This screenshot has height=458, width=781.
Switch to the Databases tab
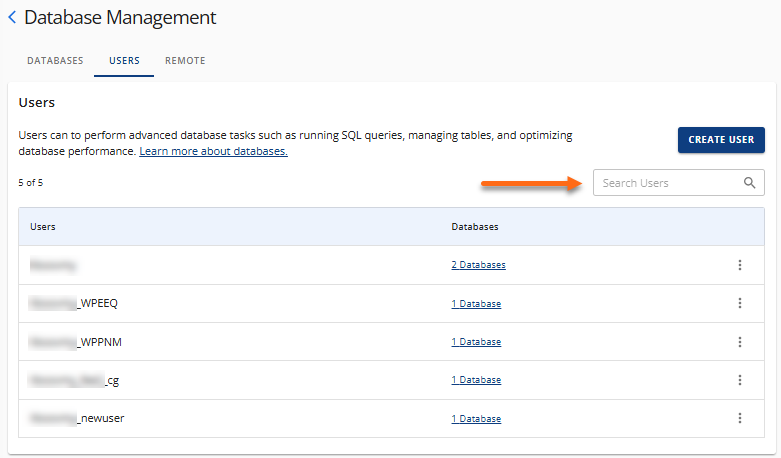(x=55, y=61)
